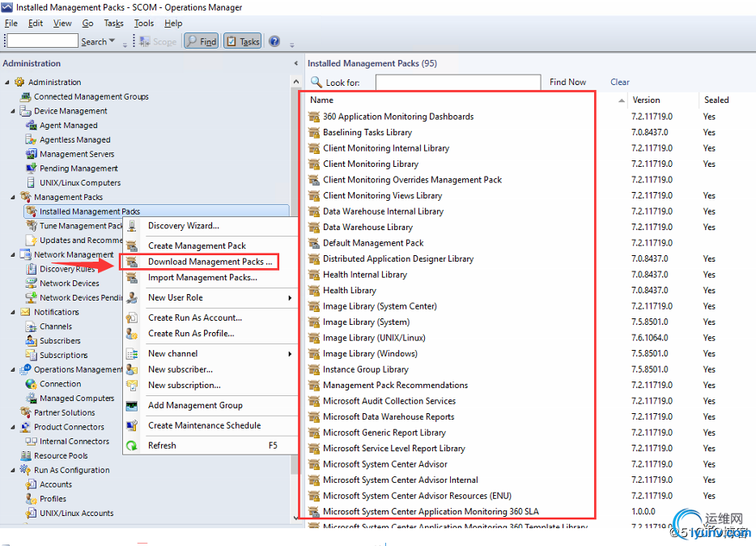Click the Connected Management Groups icon
756x546 pixels.
[26, 96]
